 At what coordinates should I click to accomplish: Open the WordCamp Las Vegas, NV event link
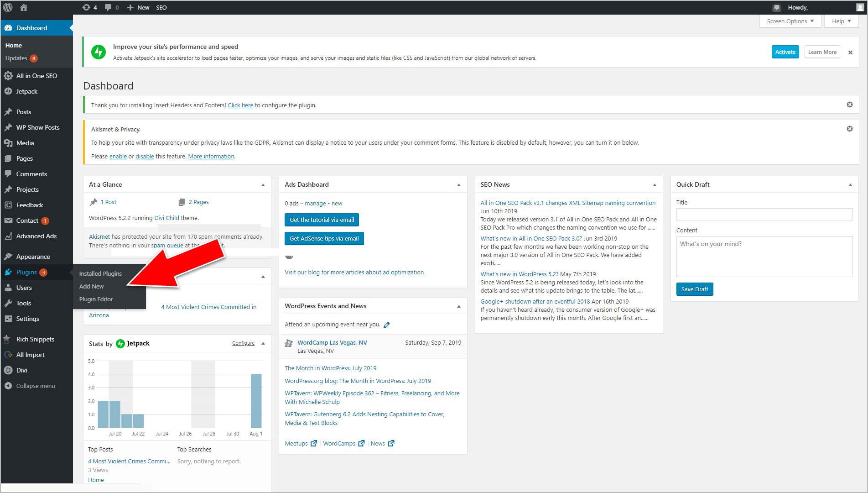tap(332, 342)
